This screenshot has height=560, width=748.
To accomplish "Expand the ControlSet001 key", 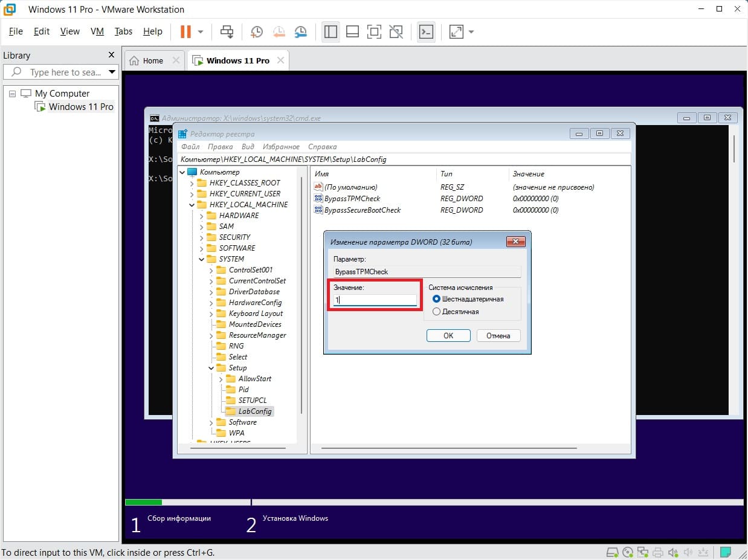I will pos(211,270).
